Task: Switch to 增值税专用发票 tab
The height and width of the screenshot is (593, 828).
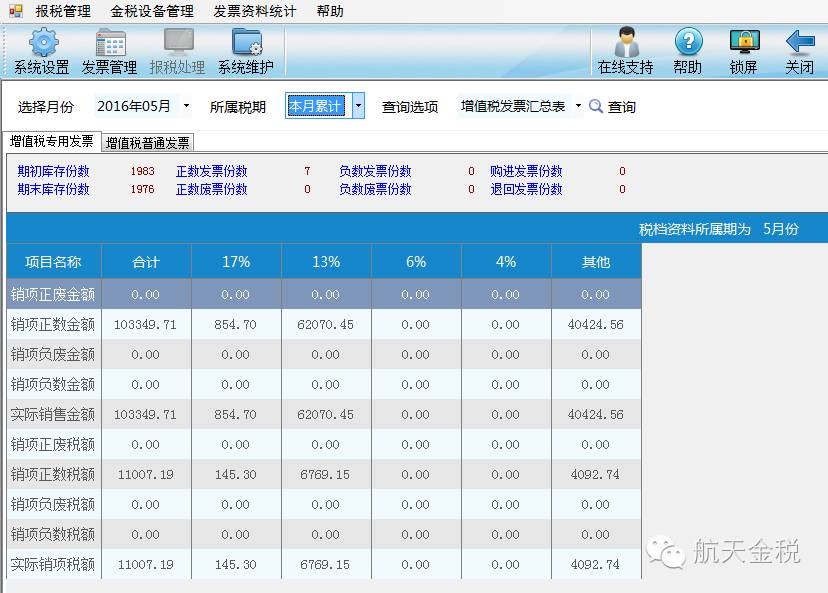Action: point(51,141)
